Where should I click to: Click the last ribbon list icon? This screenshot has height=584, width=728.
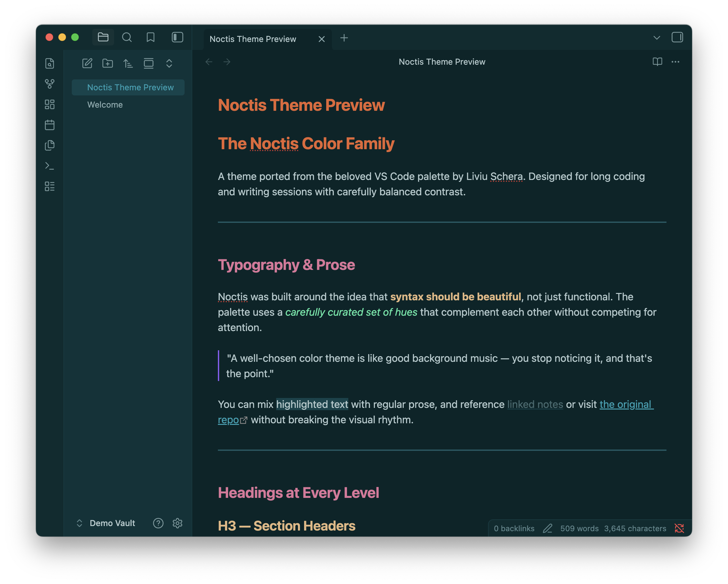(50, 186)
